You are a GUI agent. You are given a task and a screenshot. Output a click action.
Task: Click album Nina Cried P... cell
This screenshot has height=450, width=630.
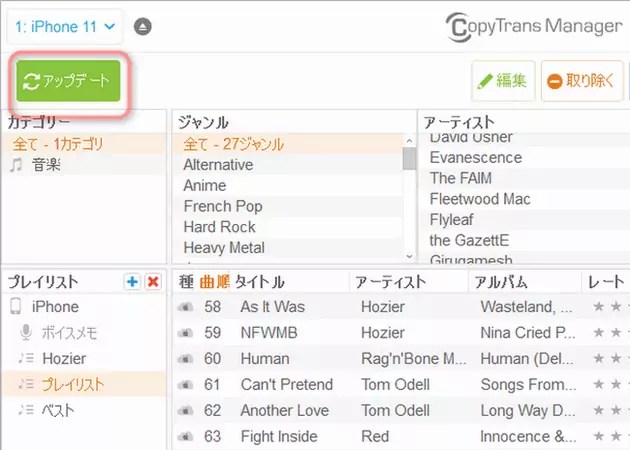click(x=528, y=333)
